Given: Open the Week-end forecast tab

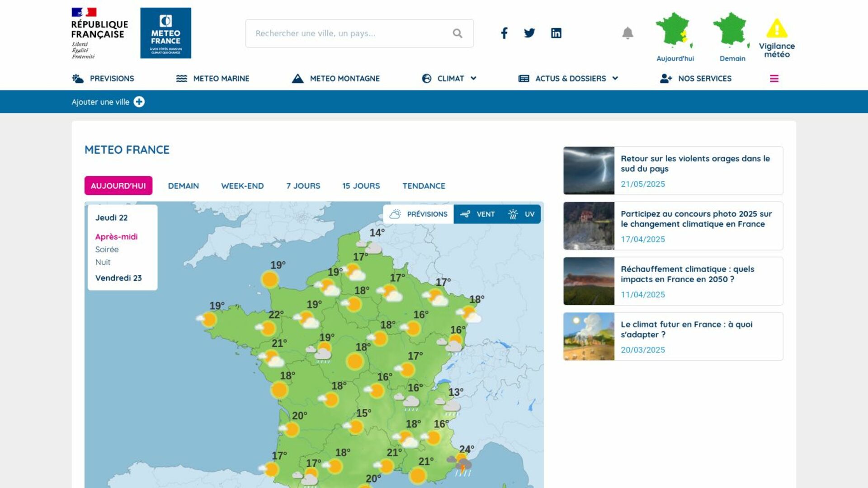Looking at the screenshot, I should (x=242, y=185).
